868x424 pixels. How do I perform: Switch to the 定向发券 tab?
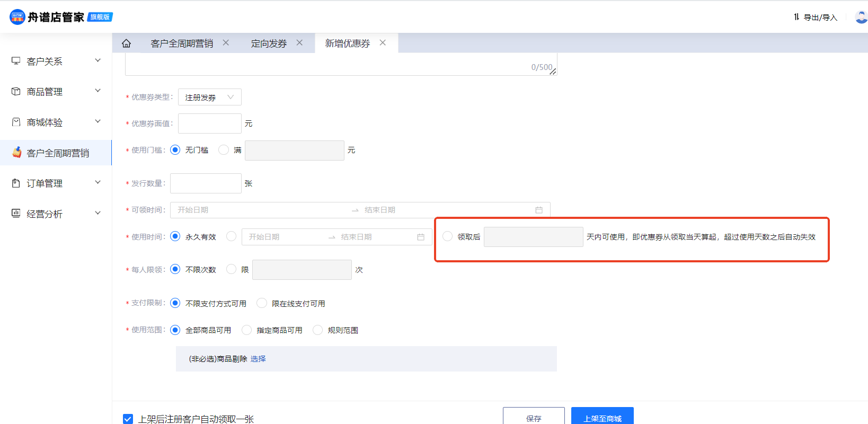[x=269, y=43]
